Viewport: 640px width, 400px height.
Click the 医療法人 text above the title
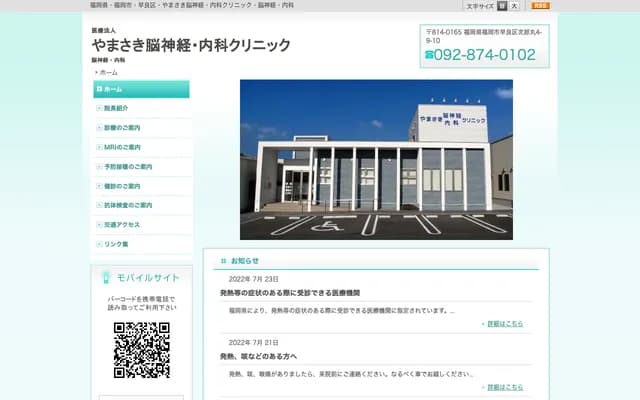(104, 31)
